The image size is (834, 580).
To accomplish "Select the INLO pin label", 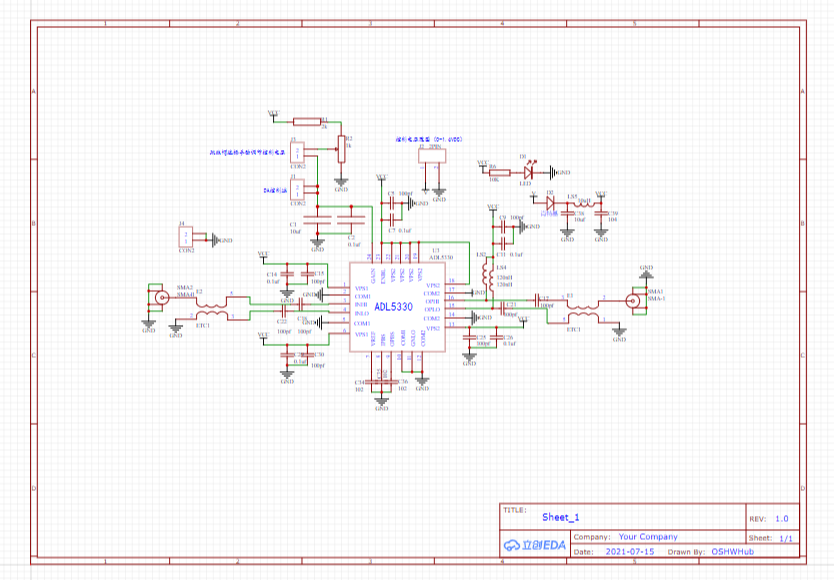I will click(x=362, y=313).
